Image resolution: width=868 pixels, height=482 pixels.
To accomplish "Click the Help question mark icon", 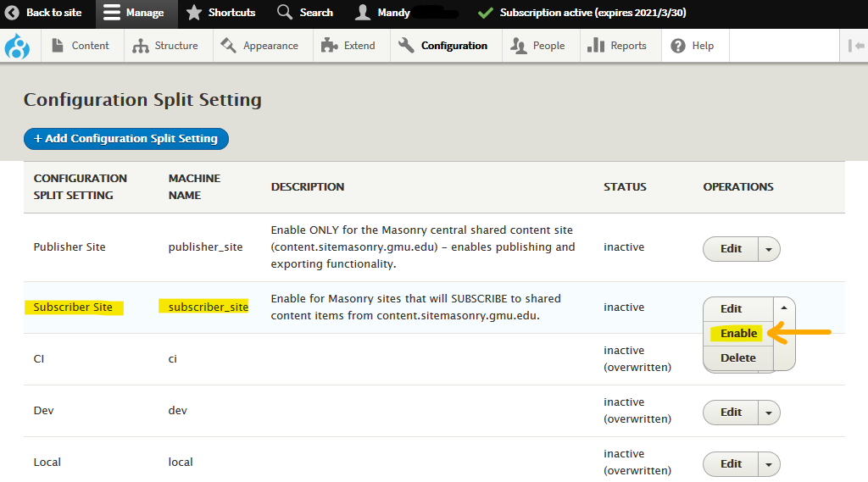I will click(x=678, y=46).
